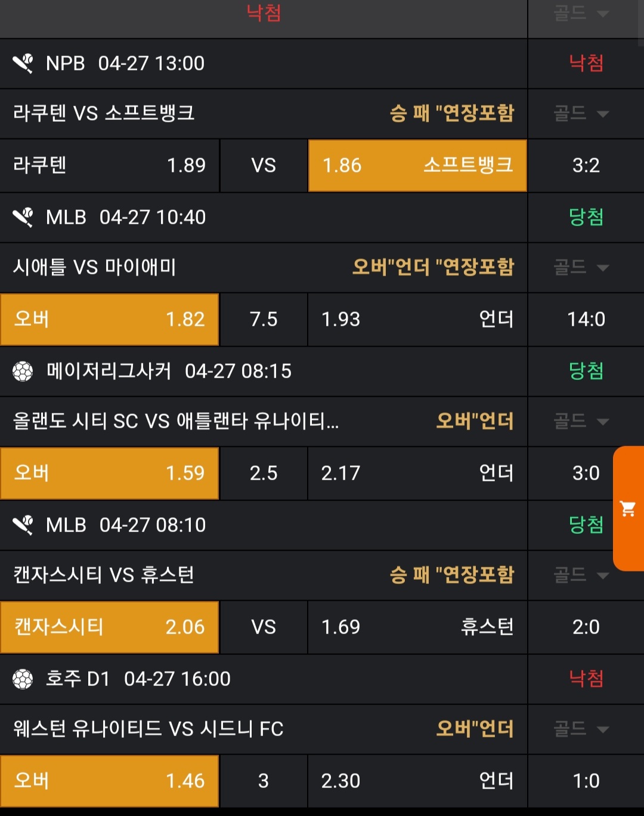The image size is (644, 816).
Task: Click the 캔자스시티 2.06 selection
Action: pyautogui.click(x=110, y=627)
